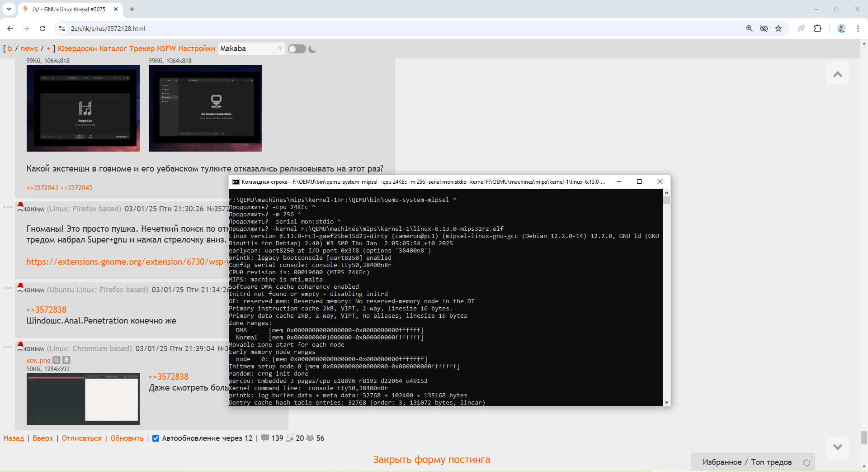Open the second 1064x818 screenshot thumbnail
This screenshot has height=472, width=868.
pos(205,108)
